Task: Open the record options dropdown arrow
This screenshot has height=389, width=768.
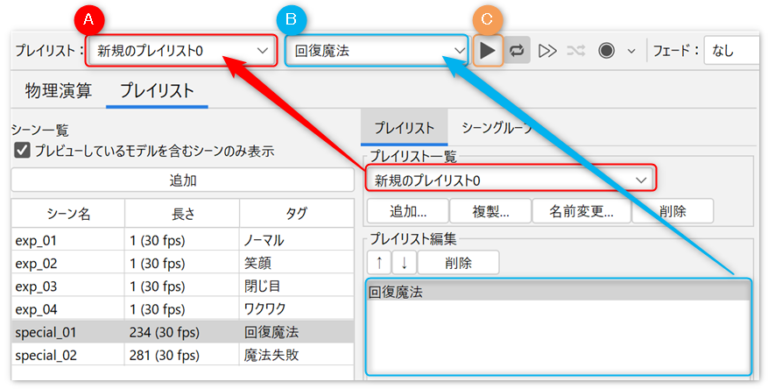Action: click(631, 51)
